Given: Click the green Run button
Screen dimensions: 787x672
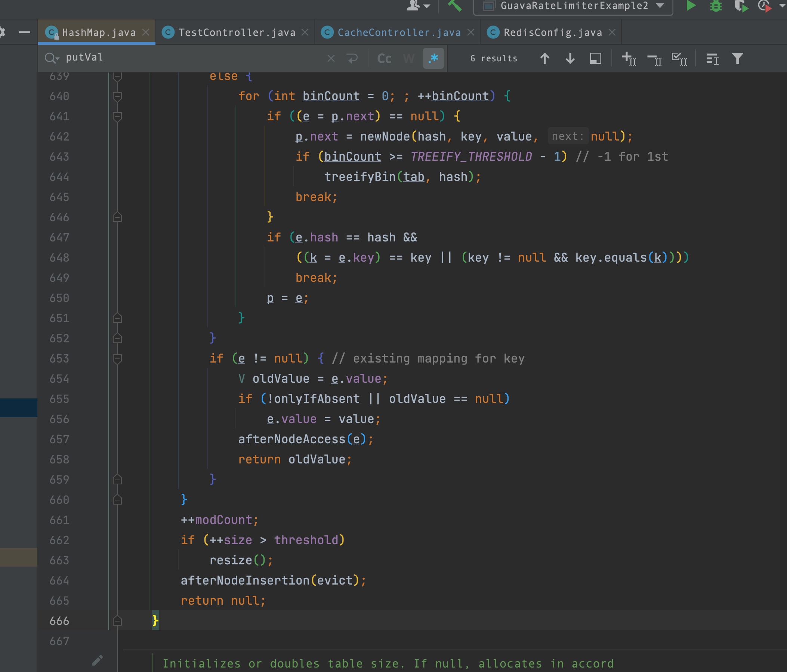Looking at the screenshot, I should 690,6.
